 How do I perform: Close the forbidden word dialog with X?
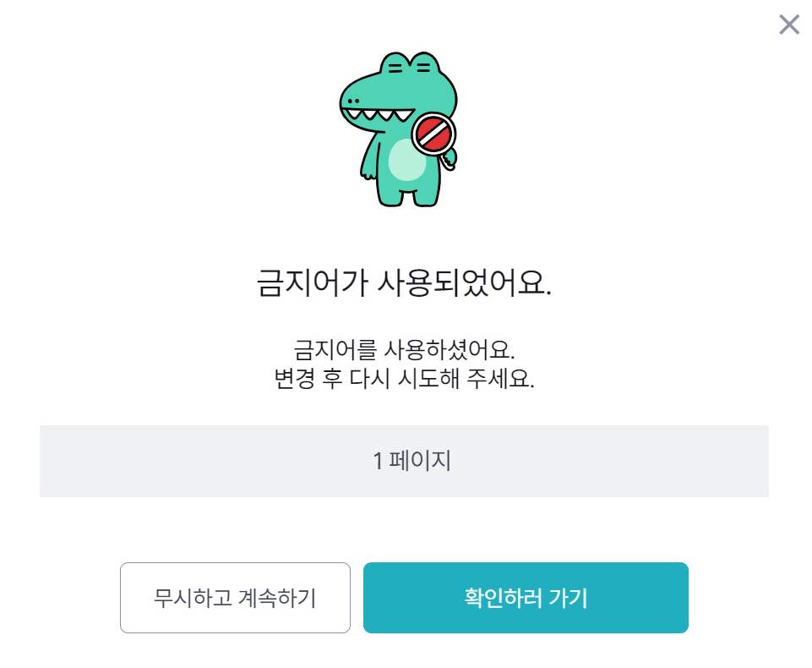[x=788, y=25]
